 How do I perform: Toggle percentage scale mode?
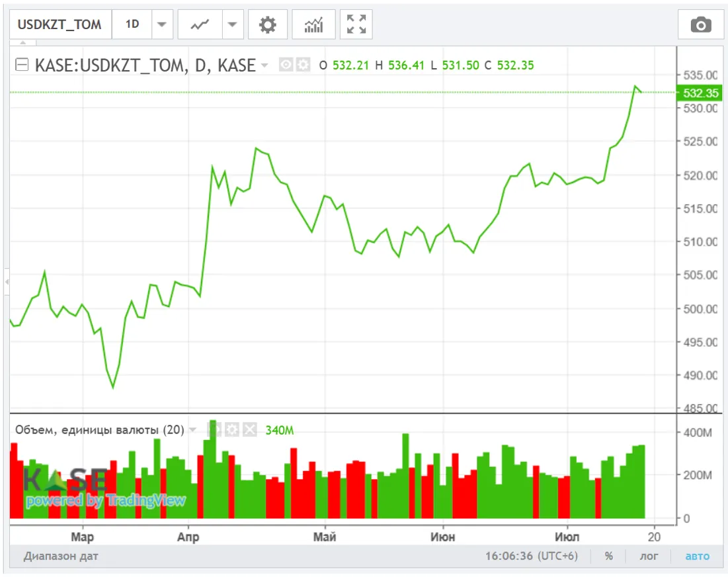[608, 556]
